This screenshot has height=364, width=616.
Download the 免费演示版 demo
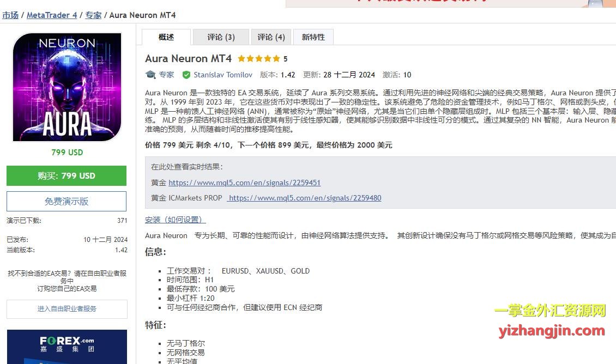click(x=67, y=202)
